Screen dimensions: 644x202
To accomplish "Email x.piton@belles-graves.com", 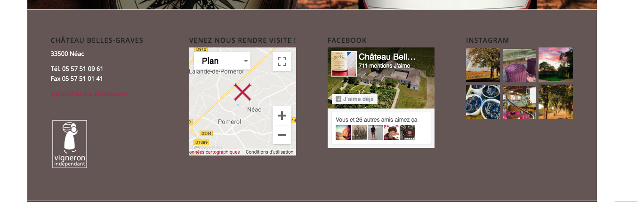I will 89,93.
